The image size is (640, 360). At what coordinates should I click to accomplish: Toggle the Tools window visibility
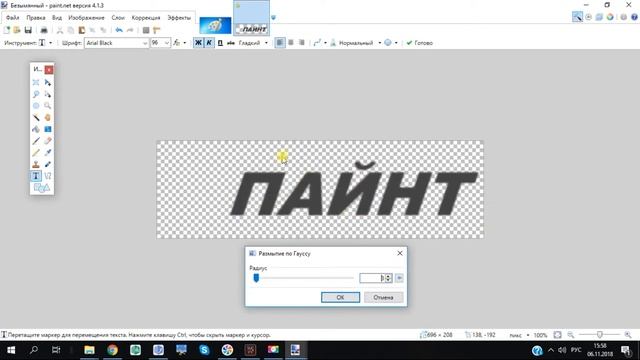click(x=577, y=17)
